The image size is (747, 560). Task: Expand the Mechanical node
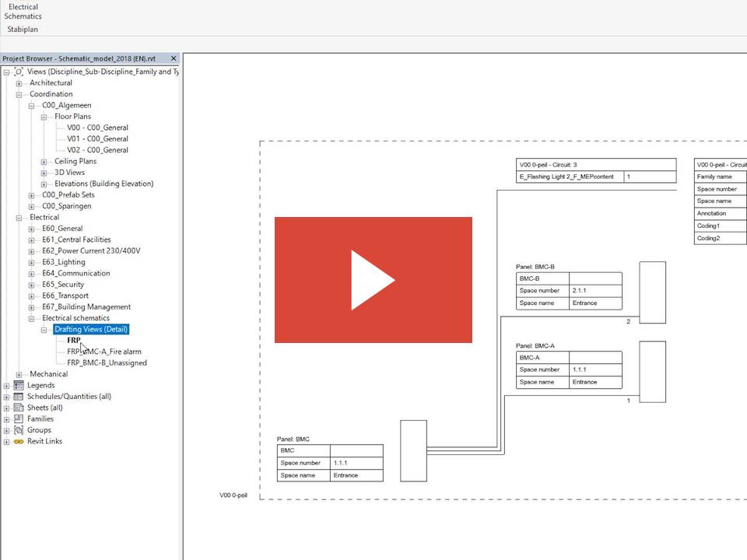[19, 375]
